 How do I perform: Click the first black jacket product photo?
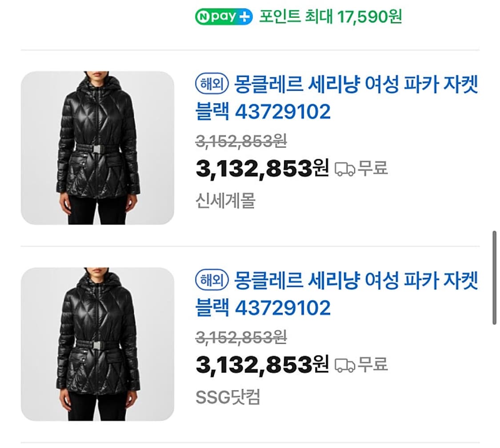(x=98, y=146)
